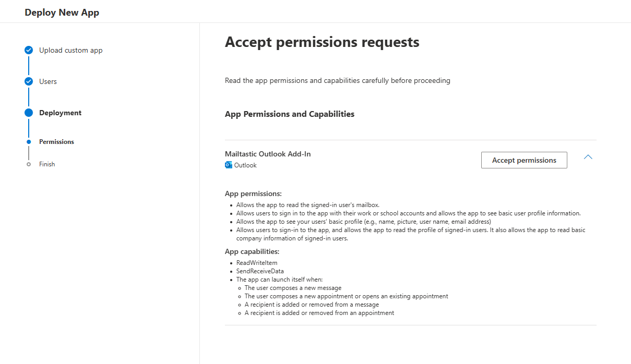
Task: Click the SendReceiveData capability entry
Action: point(260,271)
